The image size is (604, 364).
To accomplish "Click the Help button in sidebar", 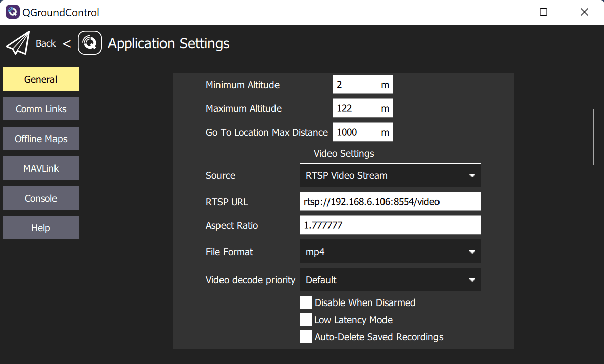I will 41,228.
